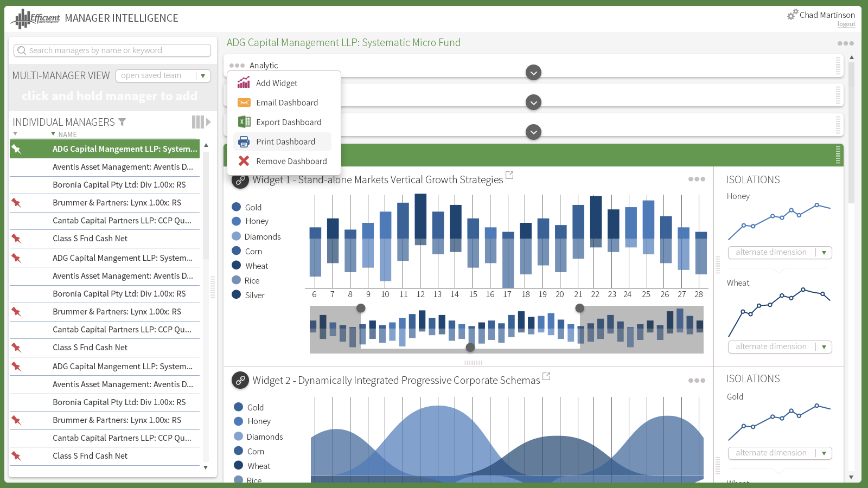Viewport: 868px width, 488px height.
Task: Click the Add Widget chart icon
Action: 244,83
